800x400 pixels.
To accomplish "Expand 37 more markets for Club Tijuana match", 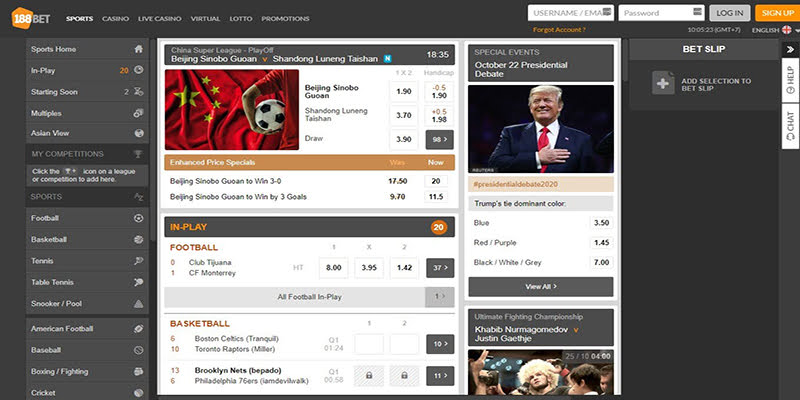I will [440, 267].
